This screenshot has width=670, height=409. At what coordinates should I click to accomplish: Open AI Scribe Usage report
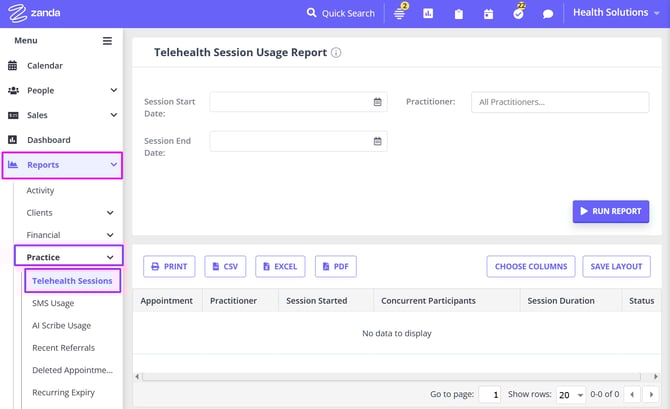pyautogui.click(x=61, y=325)
